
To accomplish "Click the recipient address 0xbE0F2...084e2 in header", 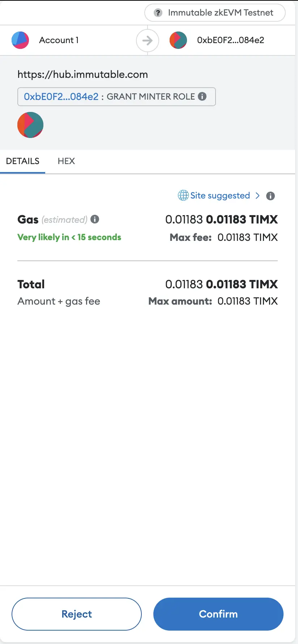I will point(230,40).
